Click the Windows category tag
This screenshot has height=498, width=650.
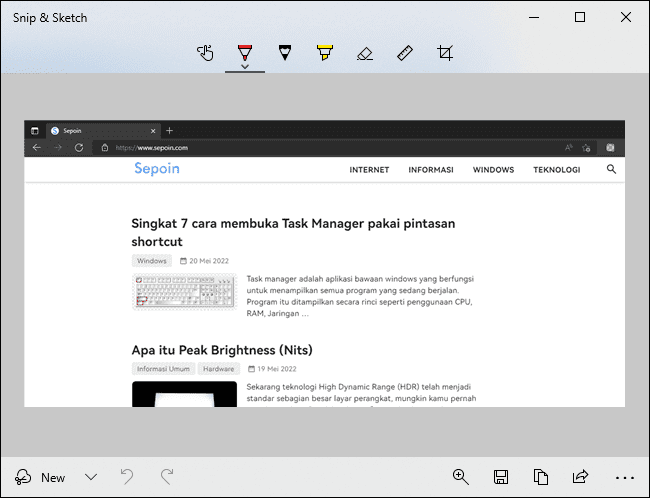tap(152, 261)
